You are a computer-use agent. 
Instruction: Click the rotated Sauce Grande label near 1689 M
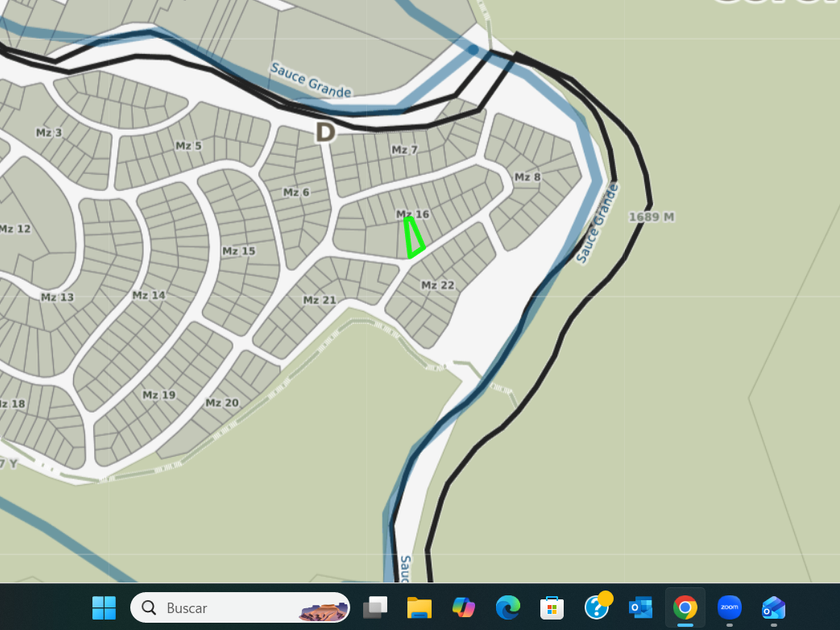(x=597, y=223)
